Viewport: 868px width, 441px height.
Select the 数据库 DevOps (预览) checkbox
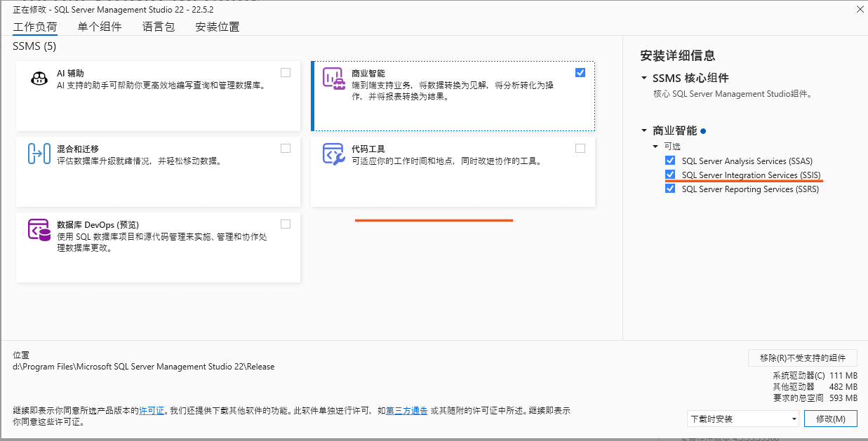click(x=286, y=224)
